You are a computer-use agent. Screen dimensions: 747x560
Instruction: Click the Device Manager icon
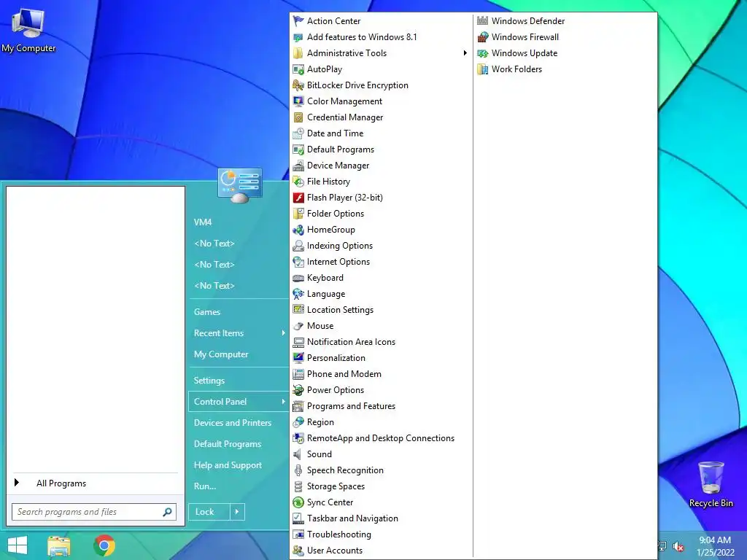(298, 166)
